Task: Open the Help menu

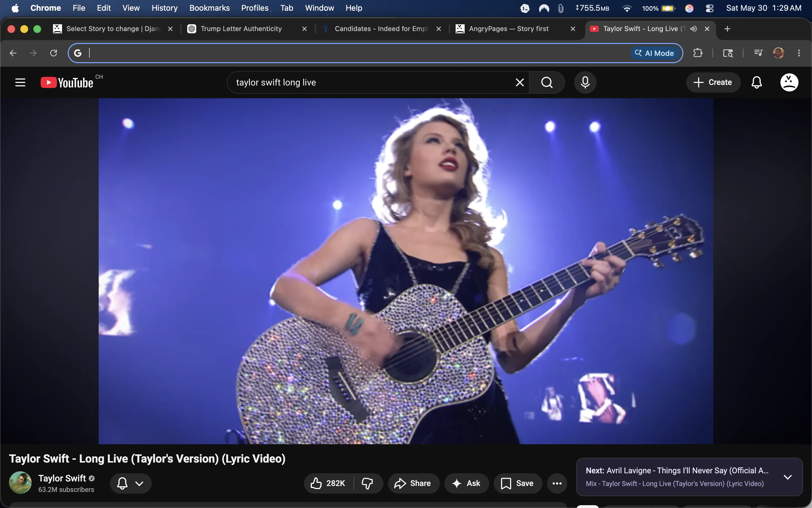Action: point(354,8)
